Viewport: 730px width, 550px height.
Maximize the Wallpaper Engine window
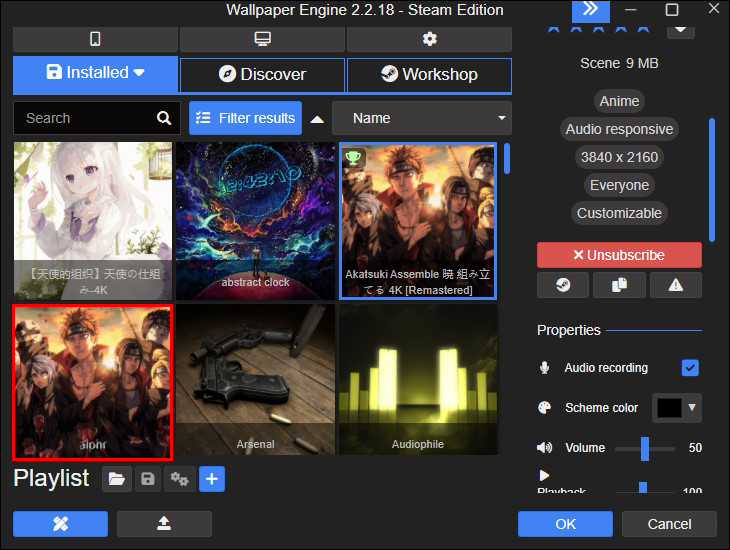pyautogui.click(x=671, y=9)
